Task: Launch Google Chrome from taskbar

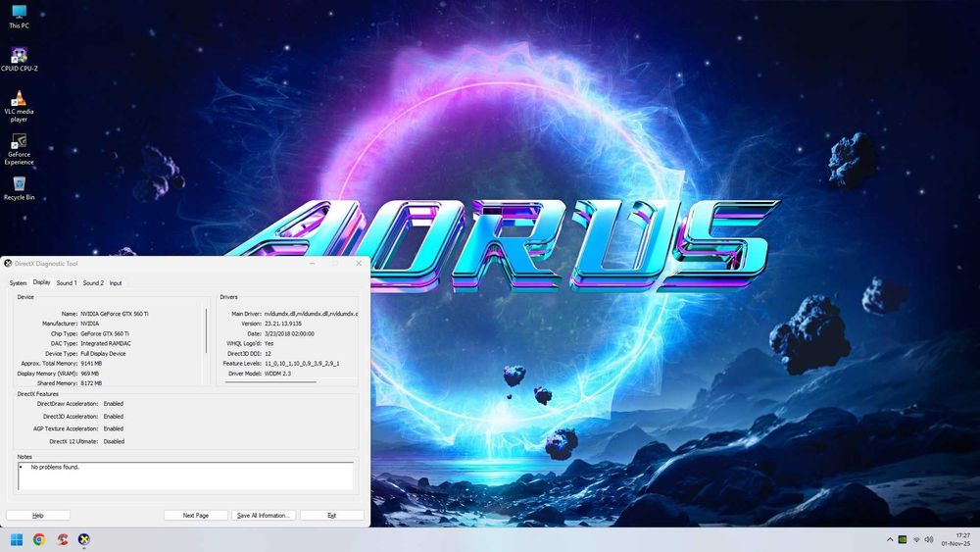Action: 39,539
